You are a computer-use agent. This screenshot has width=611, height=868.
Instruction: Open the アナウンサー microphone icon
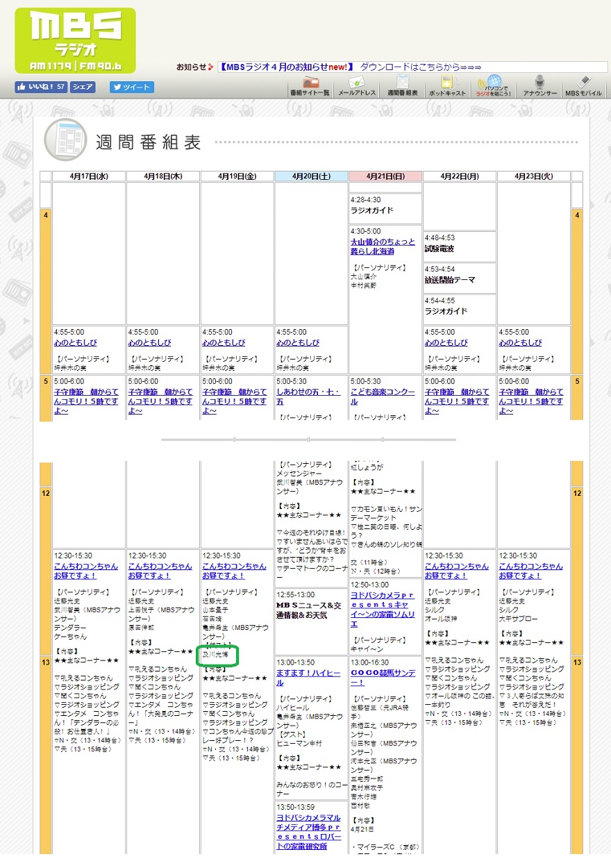(x=539, y=86)
